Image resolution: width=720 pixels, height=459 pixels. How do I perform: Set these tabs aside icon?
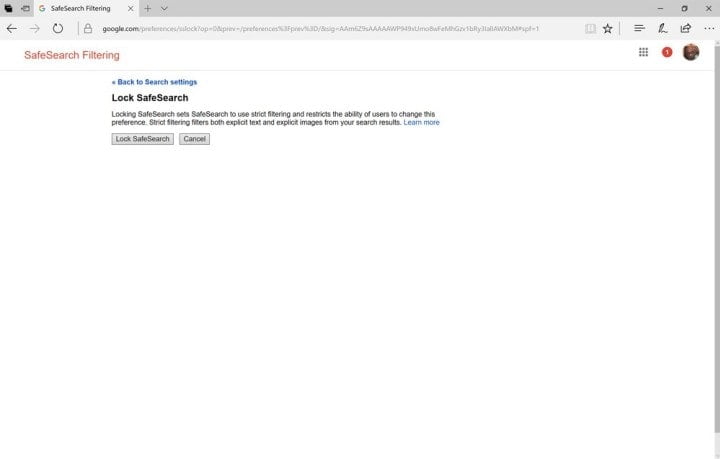point(26,8)
